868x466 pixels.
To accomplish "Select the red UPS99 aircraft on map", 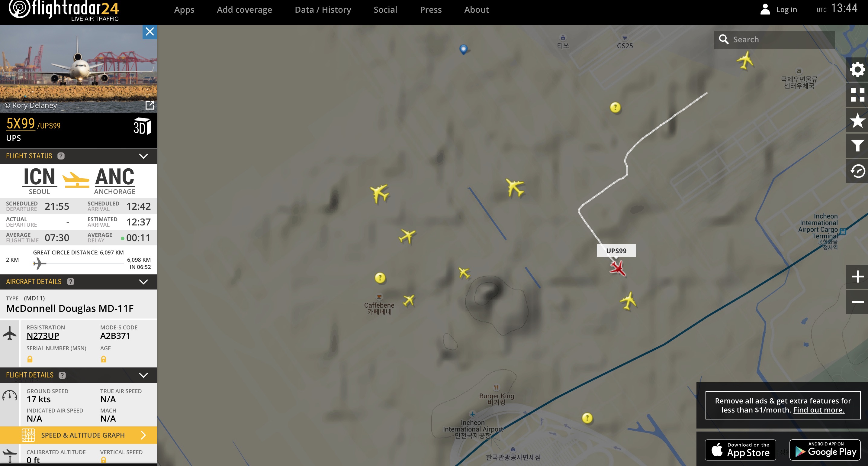I will coord(618,268).
